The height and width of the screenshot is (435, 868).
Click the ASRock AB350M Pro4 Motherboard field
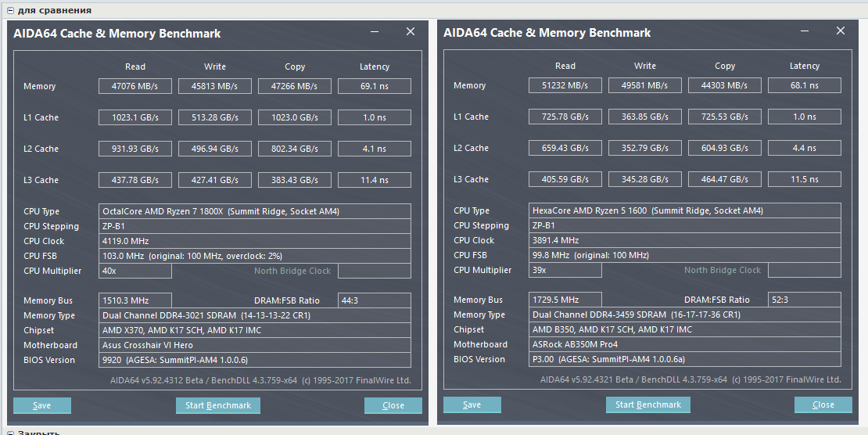coord(684,344)
